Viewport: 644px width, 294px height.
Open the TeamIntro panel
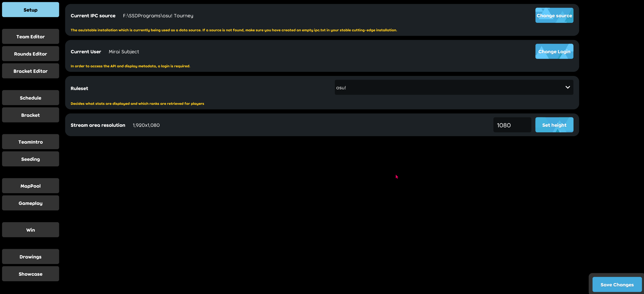30,142
